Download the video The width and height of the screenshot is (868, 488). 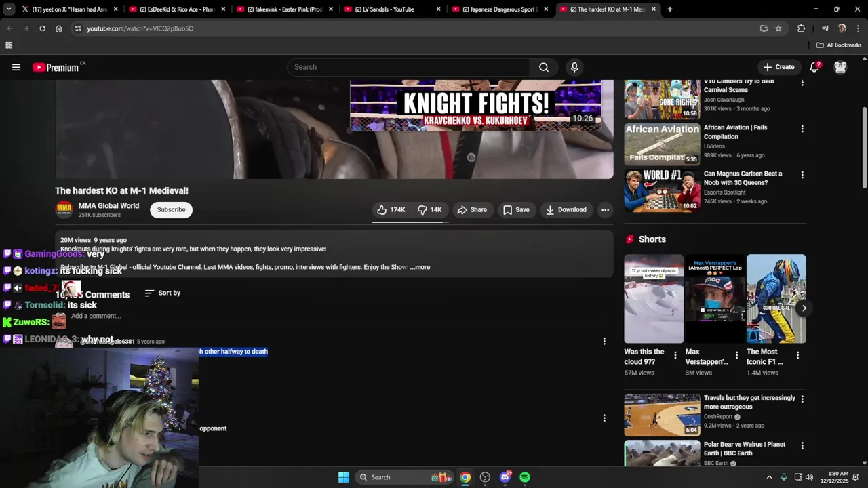[566, 210]
